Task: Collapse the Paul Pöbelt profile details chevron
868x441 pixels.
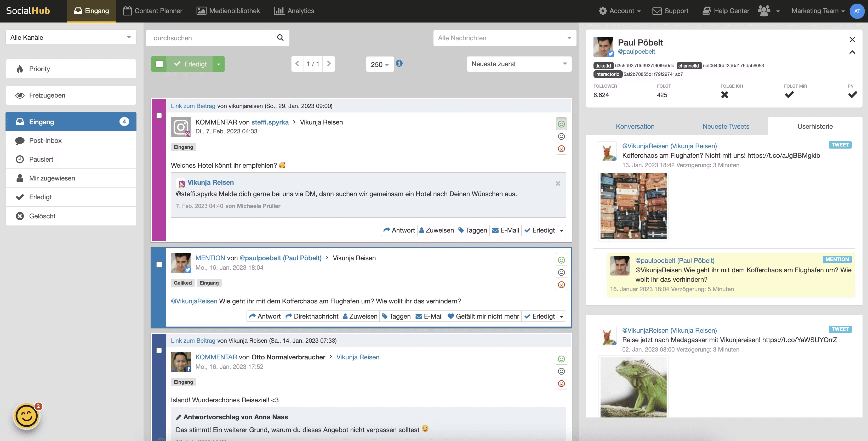Action: 852,52
